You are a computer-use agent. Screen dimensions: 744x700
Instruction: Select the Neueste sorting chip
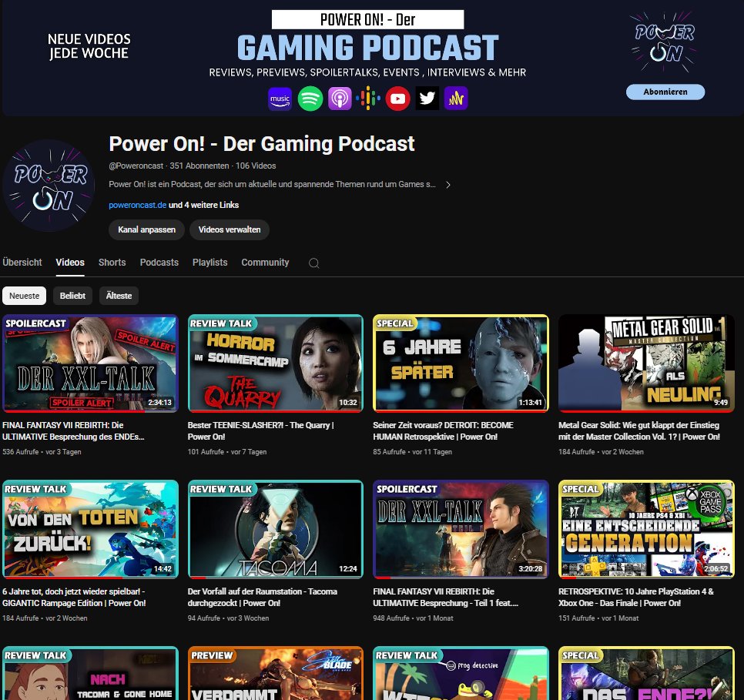click(24, 295)
